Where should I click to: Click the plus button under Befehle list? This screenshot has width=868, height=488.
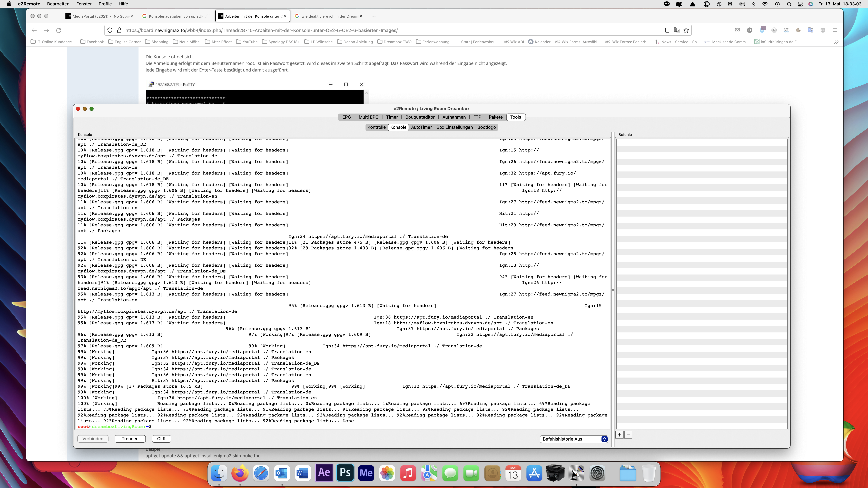point(619,435)
